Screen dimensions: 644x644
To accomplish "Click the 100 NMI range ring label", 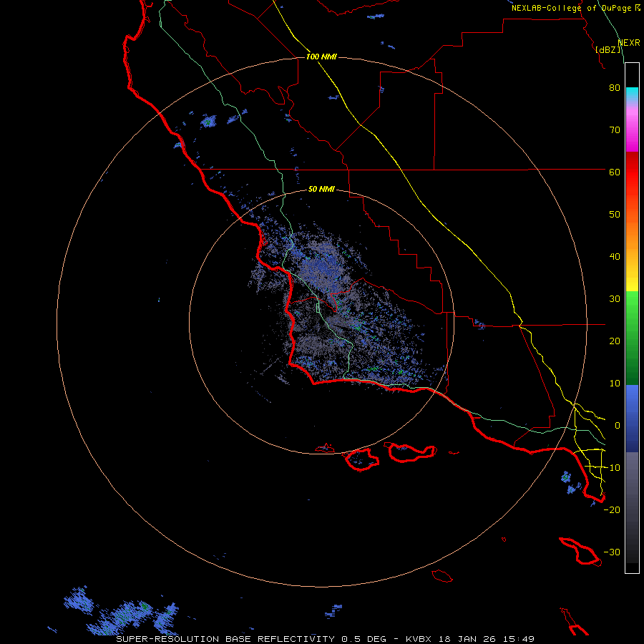I will click(x=321, y=57).
